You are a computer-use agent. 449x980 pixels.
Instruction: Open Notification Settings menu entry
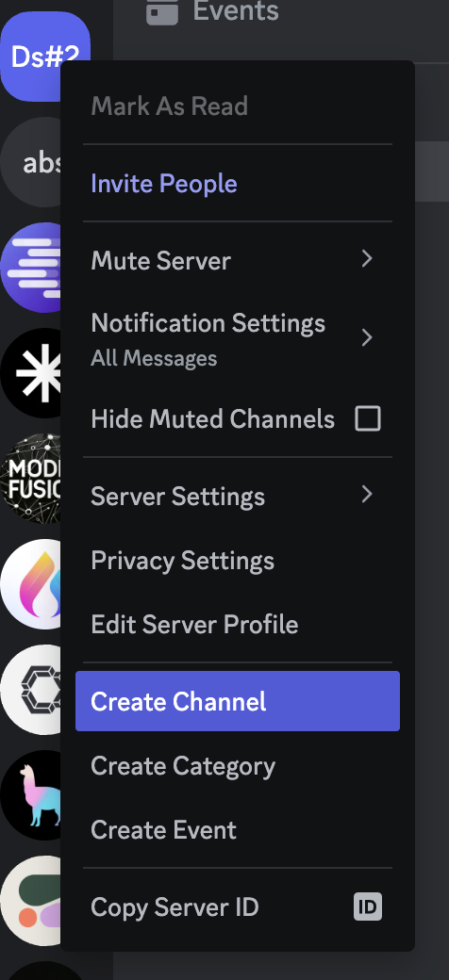click(238, 339)
